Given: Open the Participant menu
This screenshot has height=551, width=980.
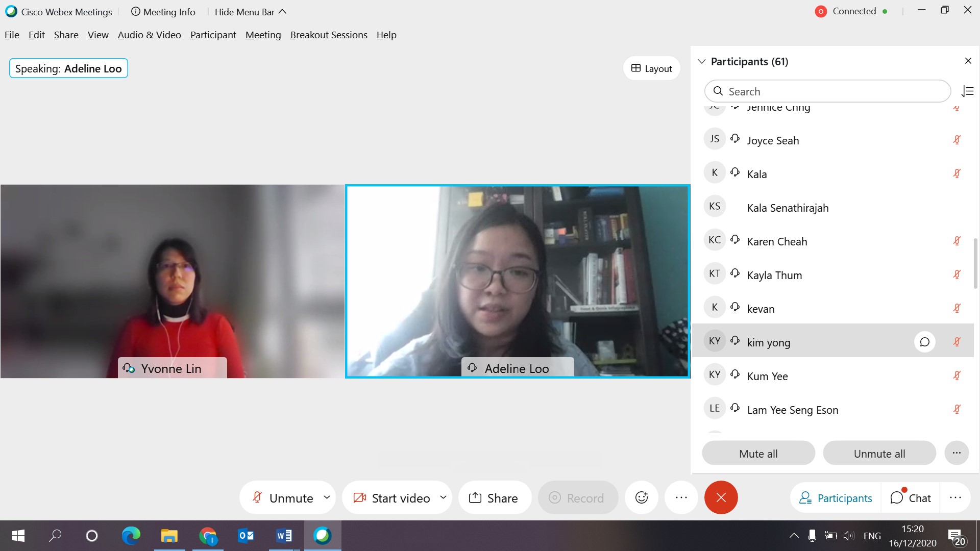Looking at the screenshot, I should pos(213,35).
